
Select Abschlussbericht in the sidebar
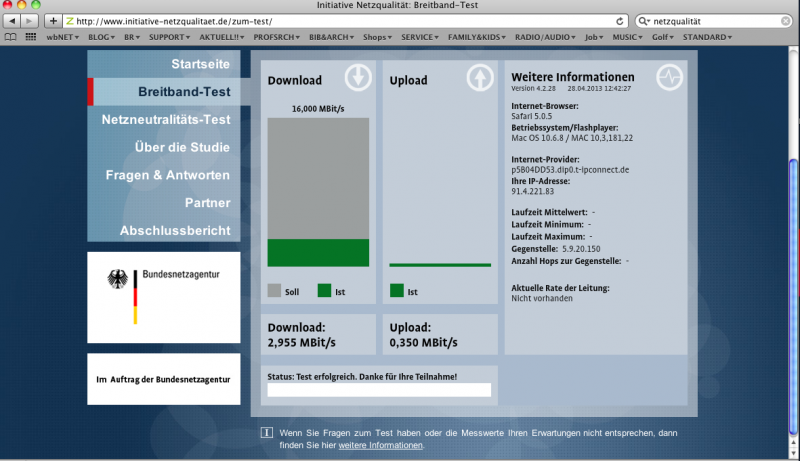tap(175, 231)
